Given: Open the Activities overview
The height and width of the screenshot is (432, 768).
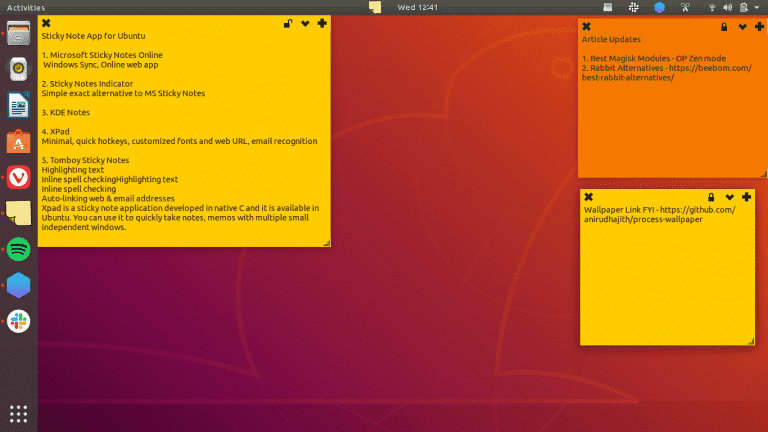Looking at the screenshot, I should pos(25,7).
